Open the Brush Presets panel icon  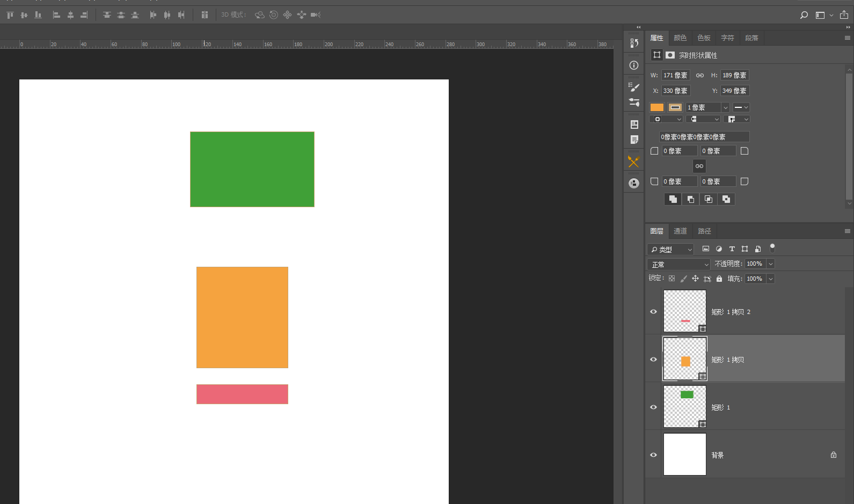click(634, 87)
